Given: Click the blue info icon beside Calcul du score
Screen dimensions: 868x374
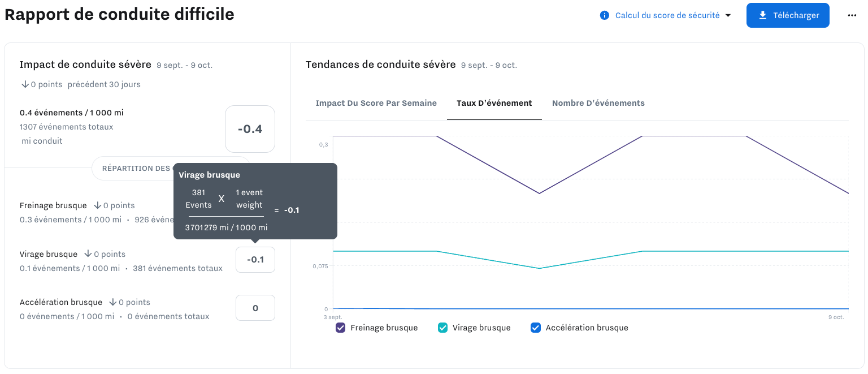Looking at the screenshot, I should [605, 15].
